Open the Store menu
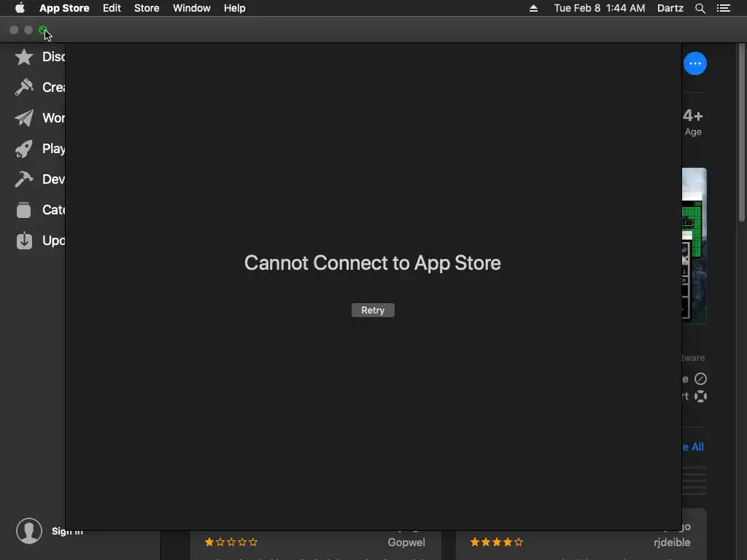This screenshot has height=560, width=747. click(x=147, y=8)
